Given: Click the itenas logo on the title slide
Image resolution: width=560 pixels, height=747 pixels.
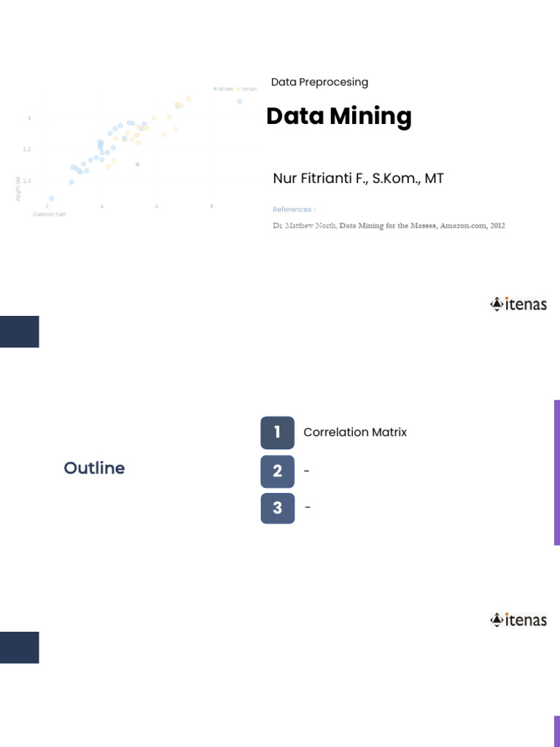Looking at the screenshot, I should (x=518, y=304).
